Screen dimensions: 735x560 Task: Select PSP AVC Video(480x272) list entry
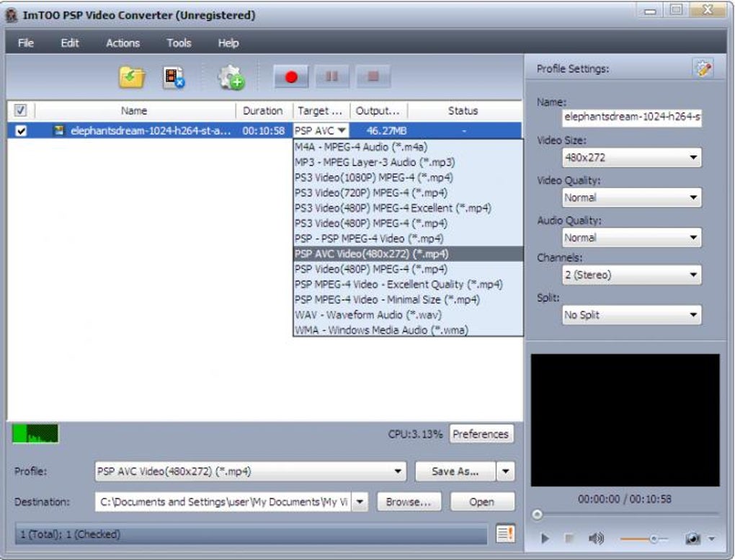(408, 254)
